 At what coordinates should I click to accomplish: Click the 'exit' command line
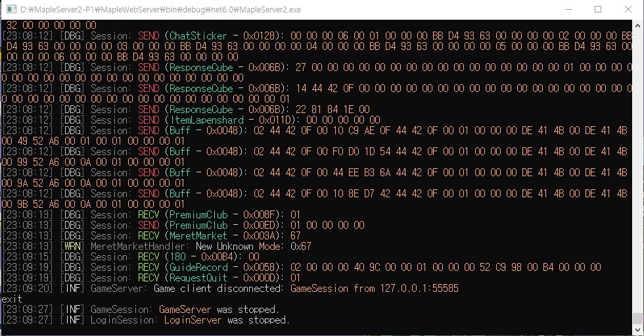(12, 299)
